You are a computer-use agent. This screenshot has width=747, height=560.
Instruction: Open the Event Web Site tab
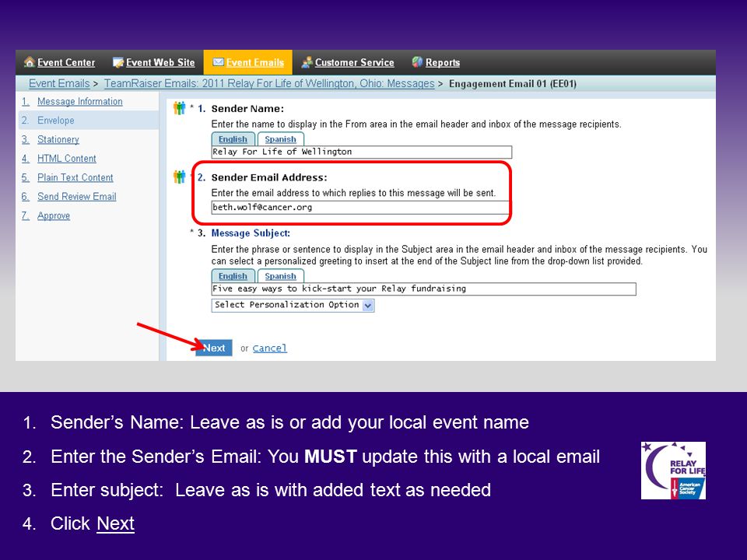tap(160, 62)
